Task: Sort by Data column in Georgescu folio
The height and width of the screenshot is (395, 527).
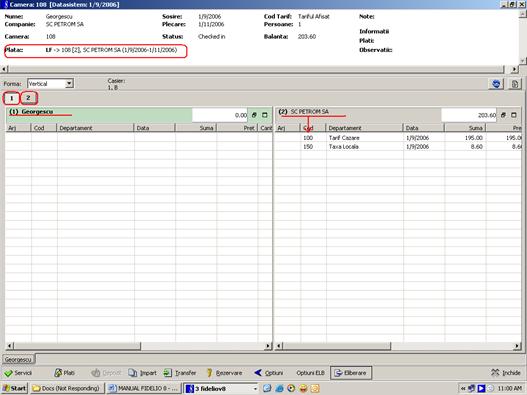Action: [155, 128]
